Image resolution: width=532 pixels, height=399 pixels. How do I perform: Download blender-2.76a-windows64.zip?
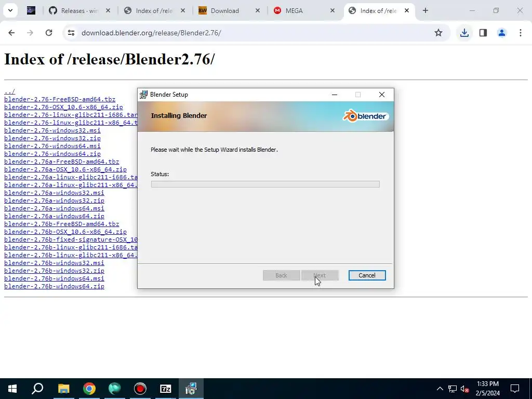[54, 216]
